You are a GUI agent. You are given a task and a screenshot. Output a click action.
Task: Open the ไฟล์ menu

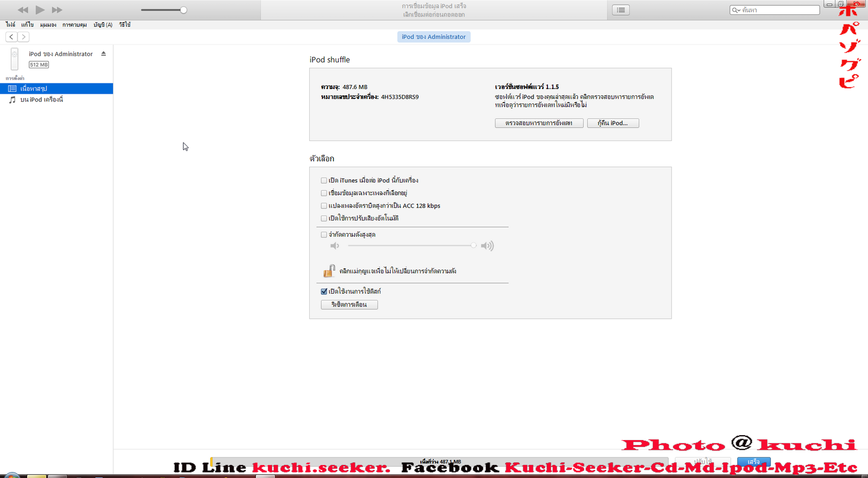10,24
